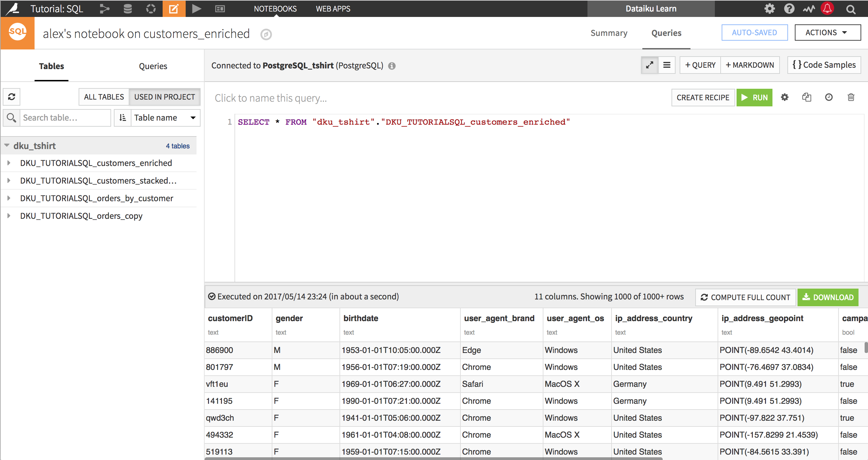Open query settings gear icon
868x460 pixels.
[x=785, y=98]
